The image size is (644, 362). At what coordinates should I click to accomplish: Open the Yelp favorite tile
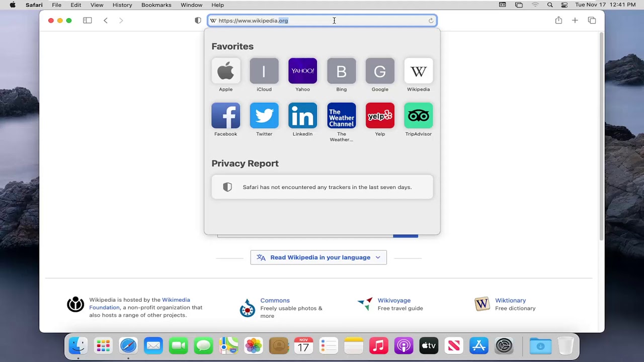point(380,116)
